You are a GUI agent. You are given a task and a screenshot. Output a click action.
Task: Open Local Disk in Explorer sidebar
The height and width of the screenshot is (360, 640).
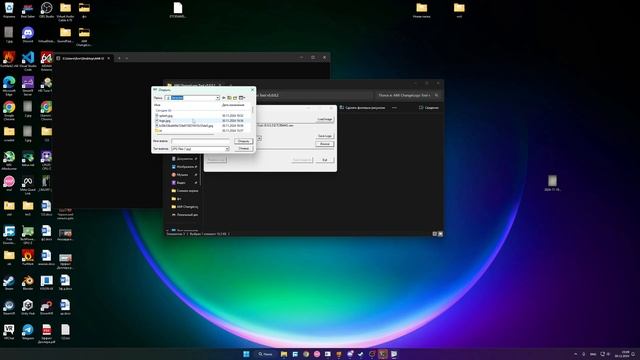[184, 215]
